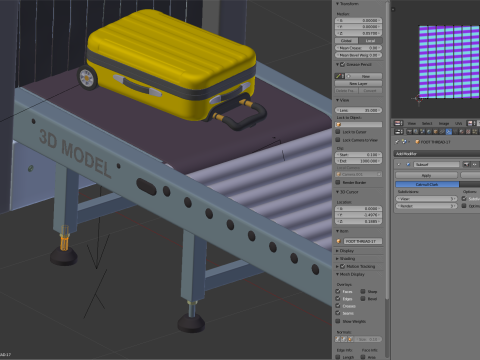The image size is (480, 360).
Task: Toggle the Motion Tracking checkbox
Action: click(342, 266)
